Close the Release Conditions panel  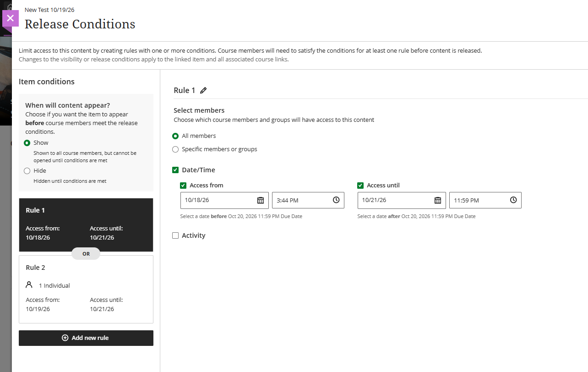11,19
